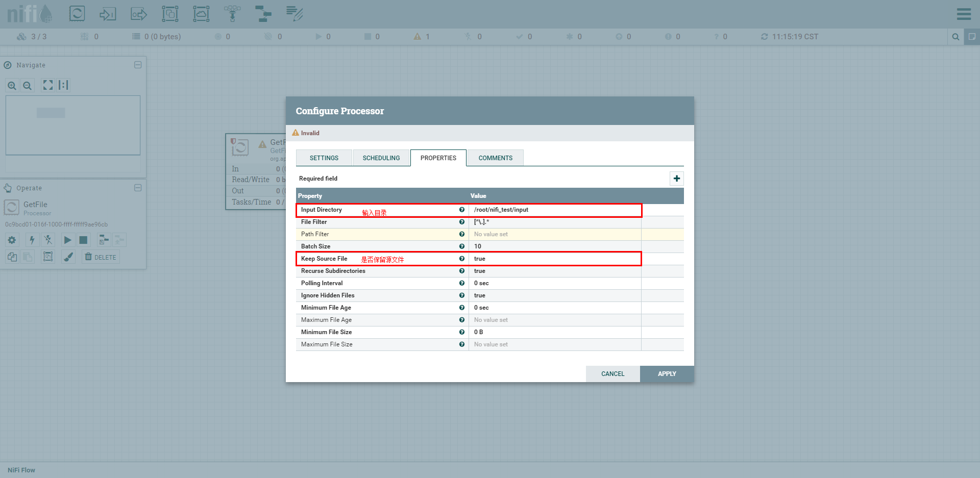Paste icon in Operate panel

(x=28, y=257)
